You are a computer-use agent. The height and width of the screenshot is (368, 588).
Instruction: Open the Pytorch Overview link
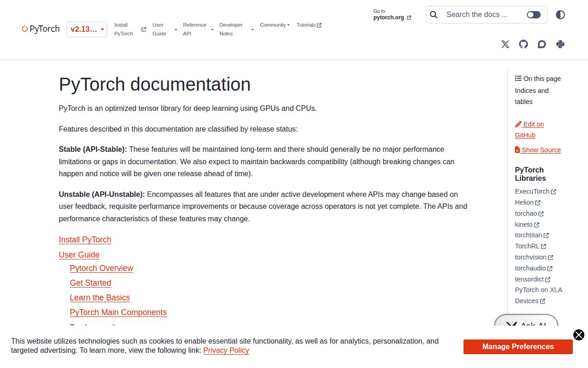[x=102, y=268]
